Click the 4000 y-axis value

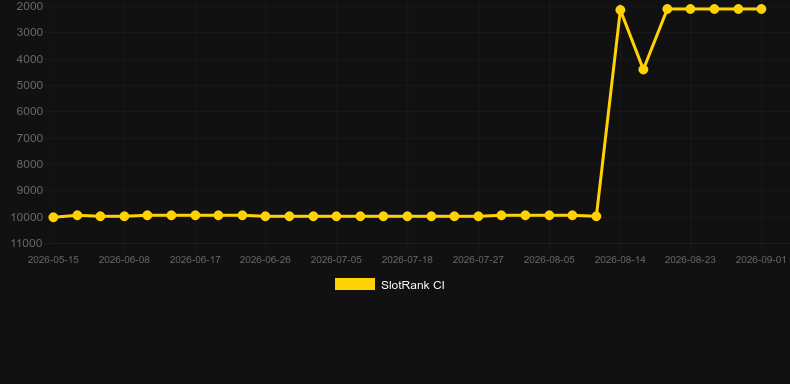coord(30,59)
